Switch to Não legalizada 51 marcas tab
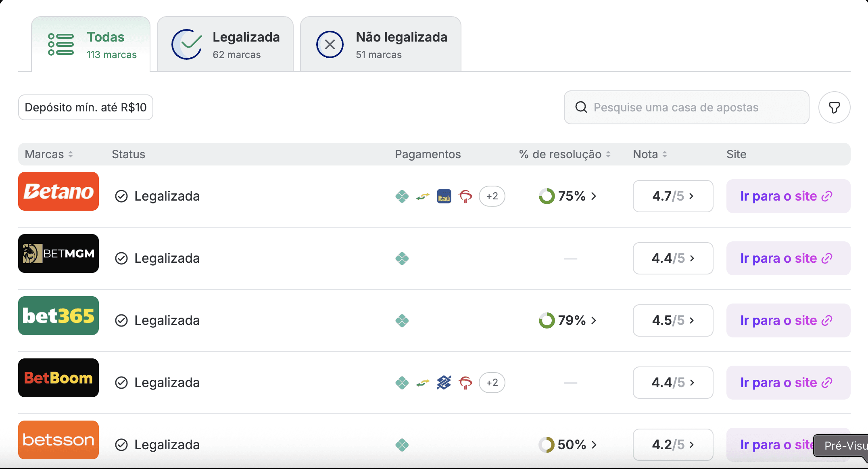Image resolution: width=868 pixels, height=469 pixels. (381, 44)
